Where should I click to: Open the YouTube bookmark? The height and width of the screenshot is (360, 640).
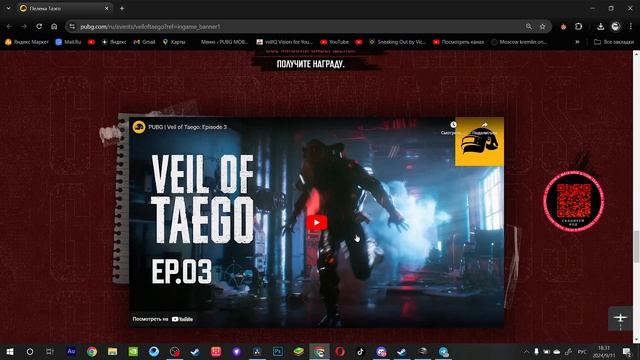point(335,42)
